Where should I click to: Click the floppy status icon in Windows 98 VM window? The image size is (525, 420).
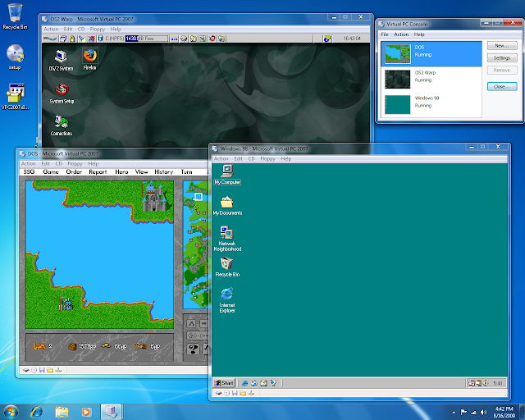pyautogui.click(x=235, y=393)
